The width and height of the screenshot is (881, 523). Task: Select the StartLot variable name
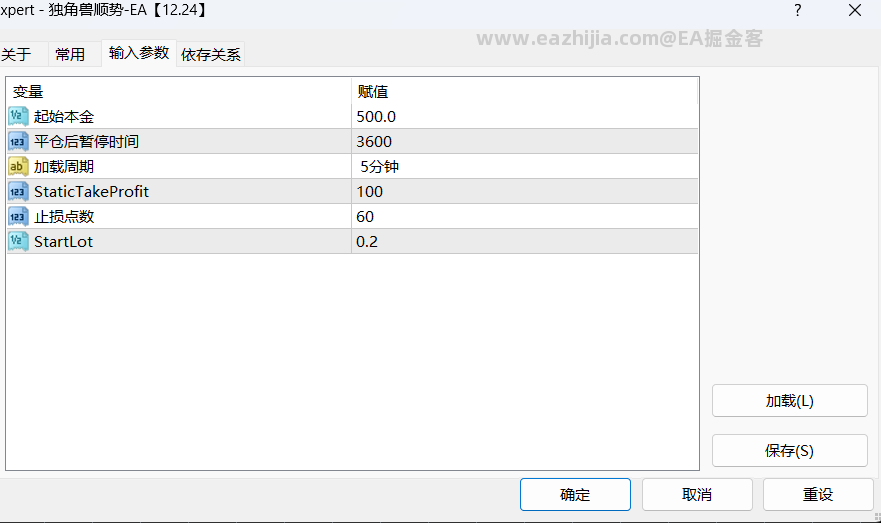pyautogui.click(x=63, y=242)
